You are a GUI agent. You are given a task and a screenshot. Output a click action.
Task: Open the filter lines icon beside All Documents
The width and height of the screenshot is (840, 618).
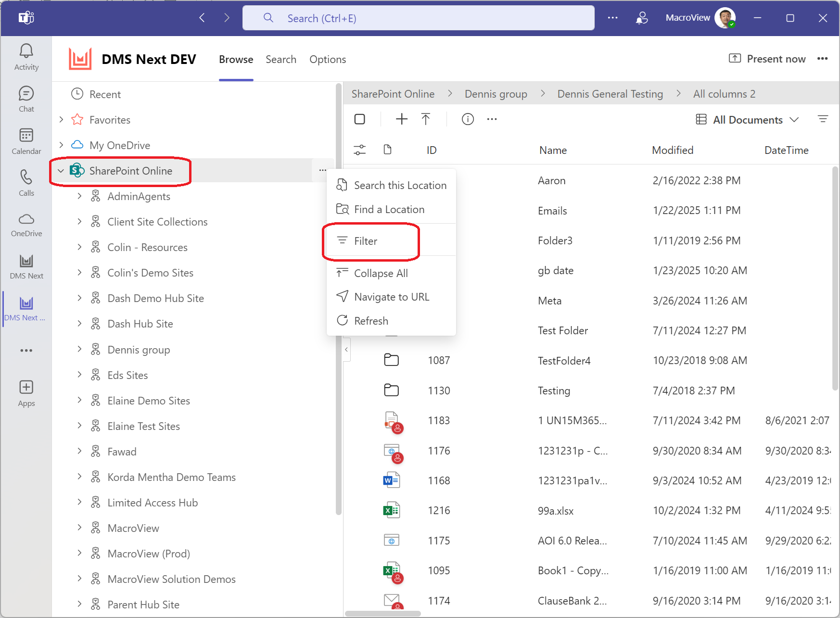point(823,119)
